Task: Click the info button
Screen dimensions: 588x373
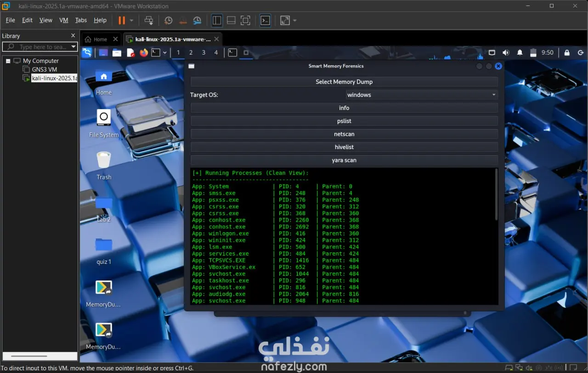Action: (344, 108)
